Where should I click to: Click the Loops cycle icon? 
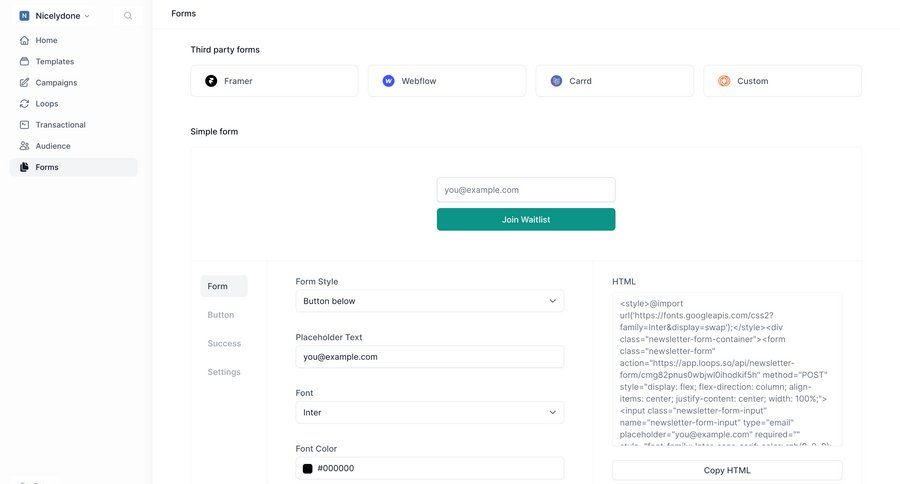[25, 103]
